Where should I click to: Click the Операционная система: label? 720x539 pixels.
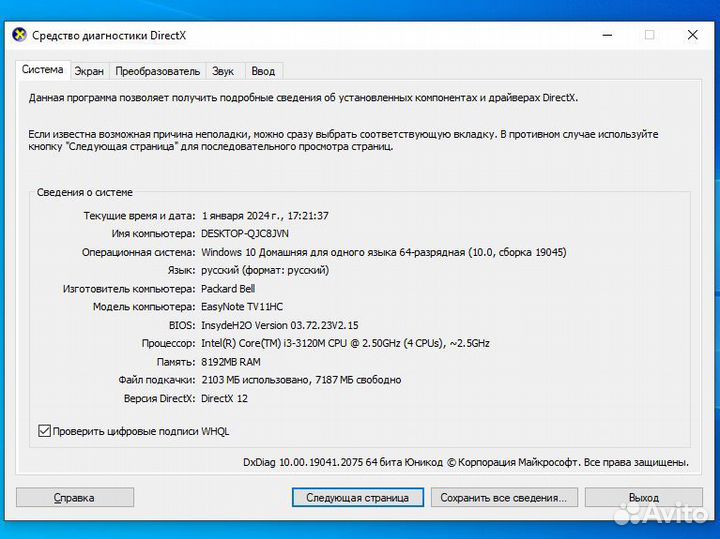(139, 252)
